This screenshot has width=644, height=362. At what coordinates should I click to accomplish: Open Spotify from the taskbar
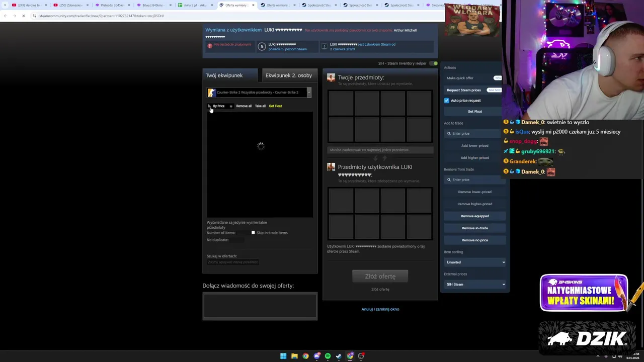click(328, 356)
